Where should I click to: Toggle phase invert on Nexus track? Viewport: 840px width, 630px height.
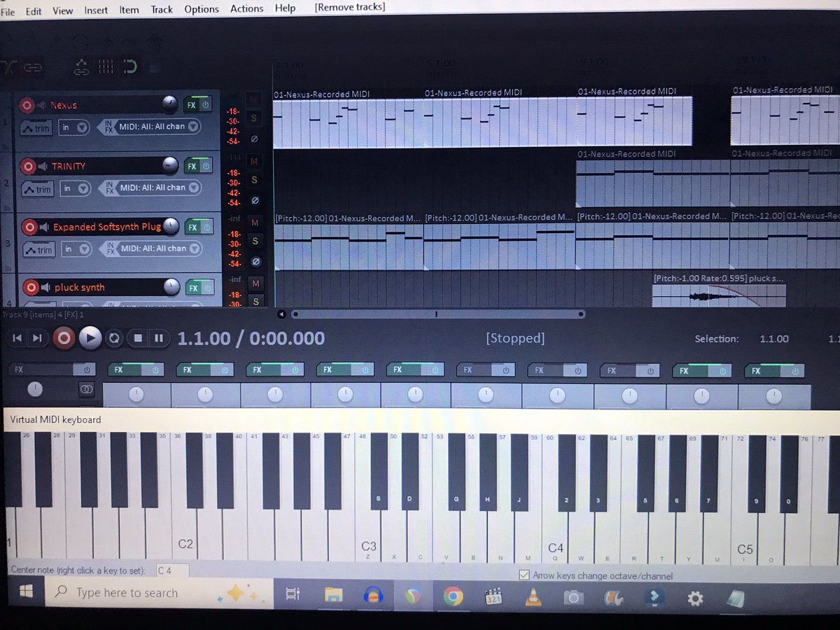tap(255, 139)
